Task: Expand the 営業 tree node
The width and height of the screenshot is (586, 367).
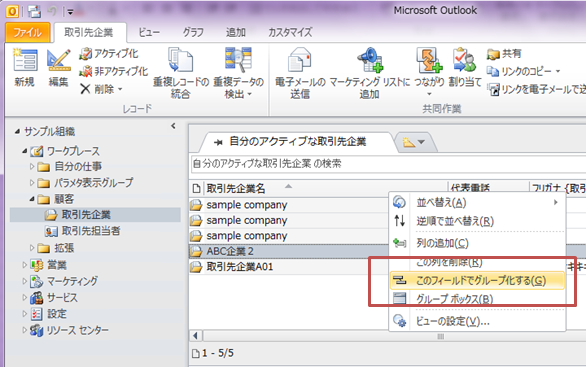Action: (25, 265)
